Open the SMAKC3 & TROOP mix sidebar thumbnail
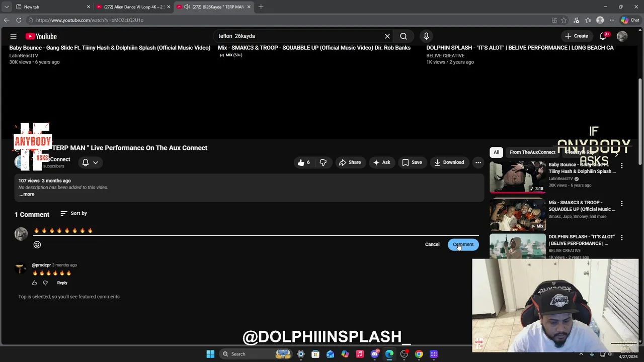Screen dimensions: 644x362 pos(518,214)
